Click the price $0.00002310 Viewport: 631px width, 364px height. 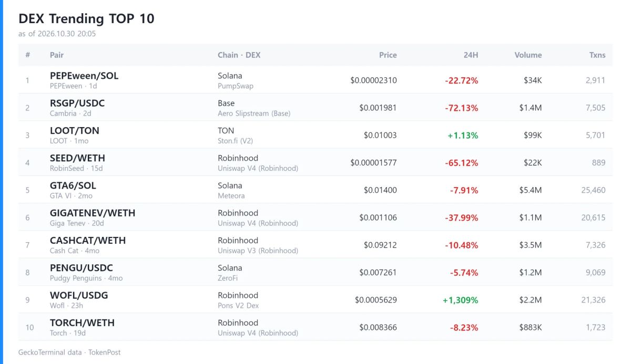click(374, 80)
